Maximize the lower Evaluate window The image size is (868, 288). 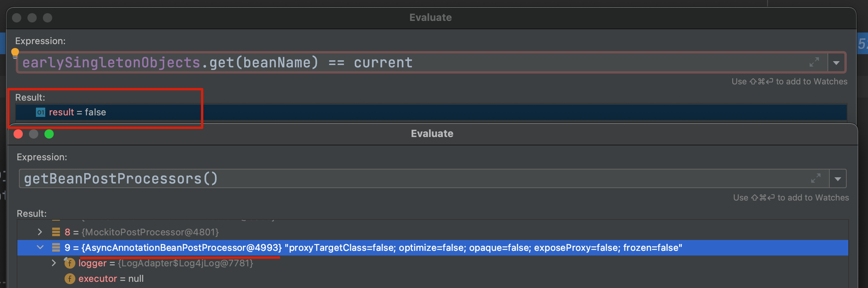click(49, 134)
